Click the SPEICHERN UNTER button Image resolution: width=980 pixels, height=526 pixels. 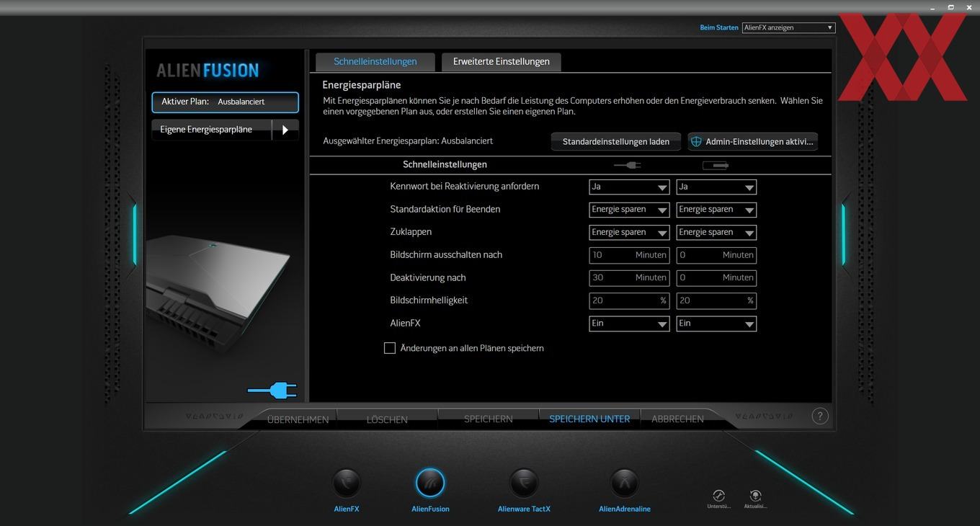click(589, 419)
